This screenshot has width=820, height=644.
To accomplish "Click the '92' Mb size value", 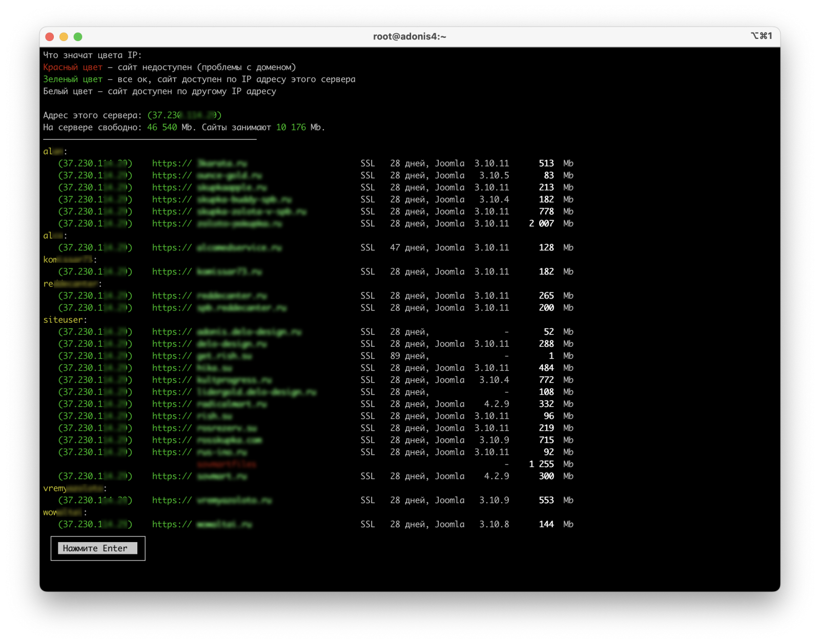I will pyautogui.click(x=549, y=452).
